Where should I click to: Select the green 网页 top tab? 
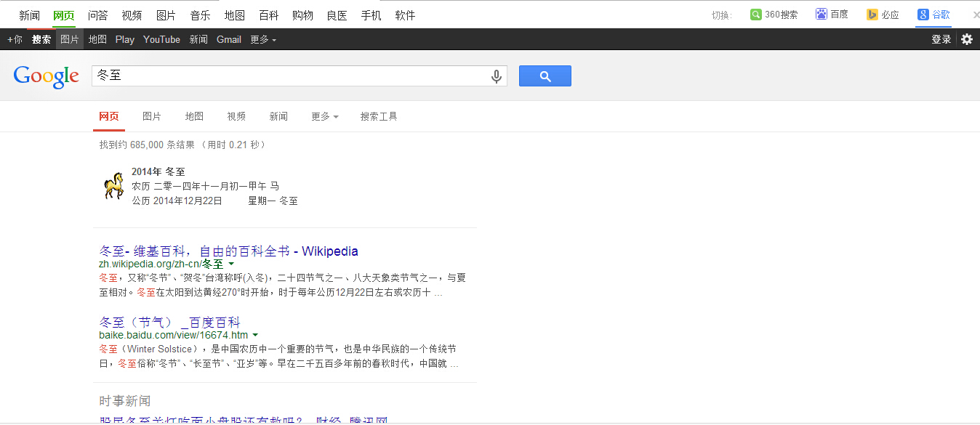point(64,15)
